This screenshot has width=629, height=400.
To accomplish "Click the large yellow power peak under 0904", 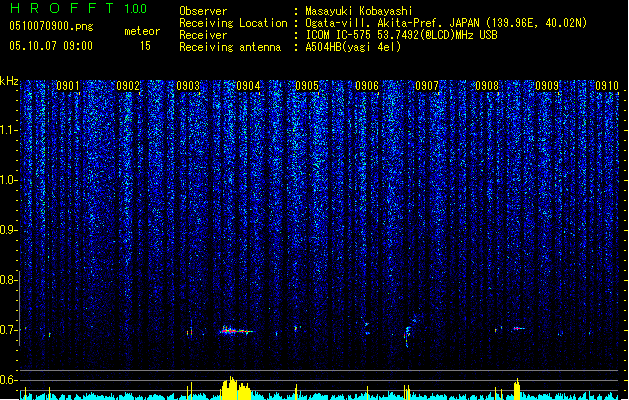I will point(236,388).
